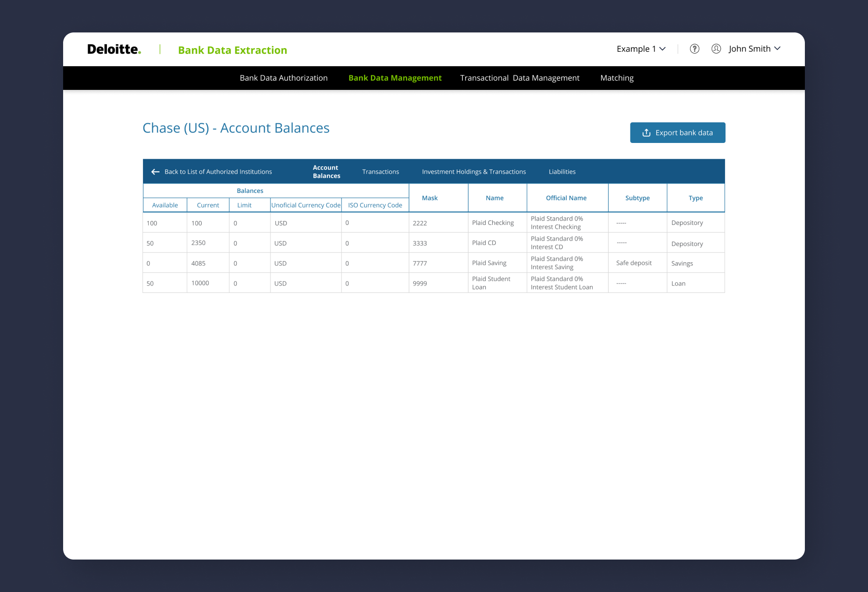Open the Liabilities tab

click(x=562, y=172)
